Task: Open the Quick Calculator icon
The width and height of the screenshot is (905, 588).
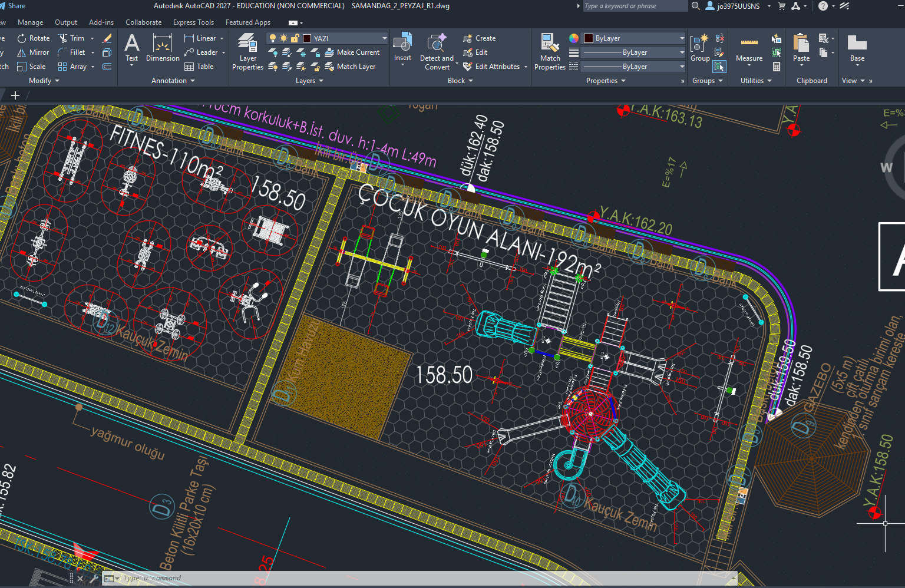Action: click(x=777, y=67)
